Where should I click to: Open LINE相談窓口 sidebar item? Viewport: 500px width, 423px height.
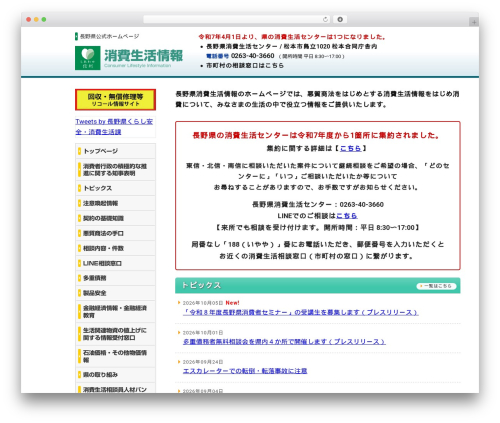click(115, 263)
